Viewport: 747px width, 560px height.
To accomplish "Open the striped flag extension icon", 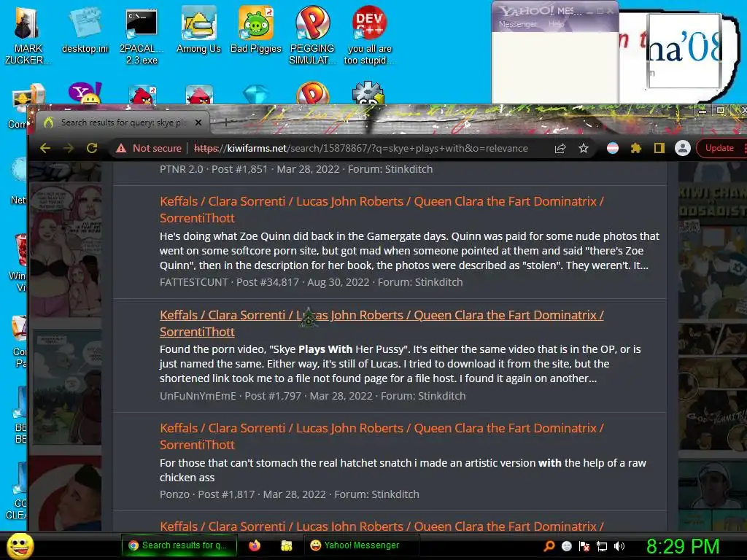I will 613,148.
